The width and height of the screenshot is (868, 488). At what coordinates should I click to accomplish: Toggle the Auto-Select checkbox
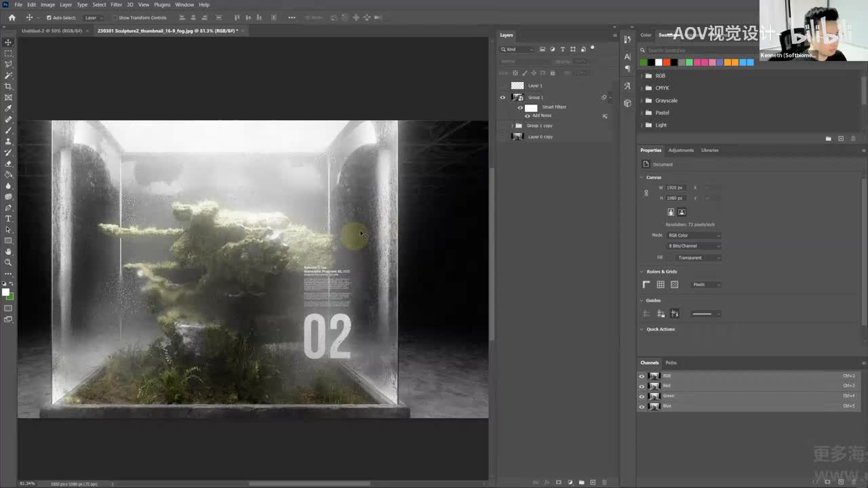(x=49, y=18)
